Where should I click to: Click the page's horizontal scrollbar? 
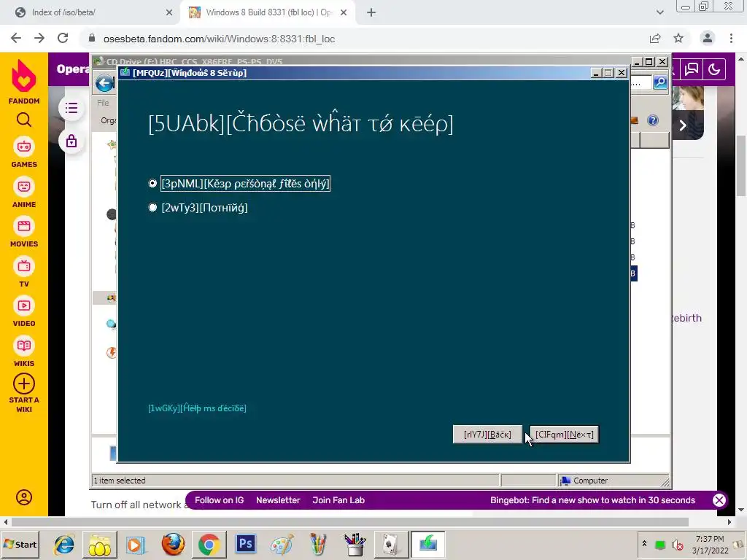349,522
